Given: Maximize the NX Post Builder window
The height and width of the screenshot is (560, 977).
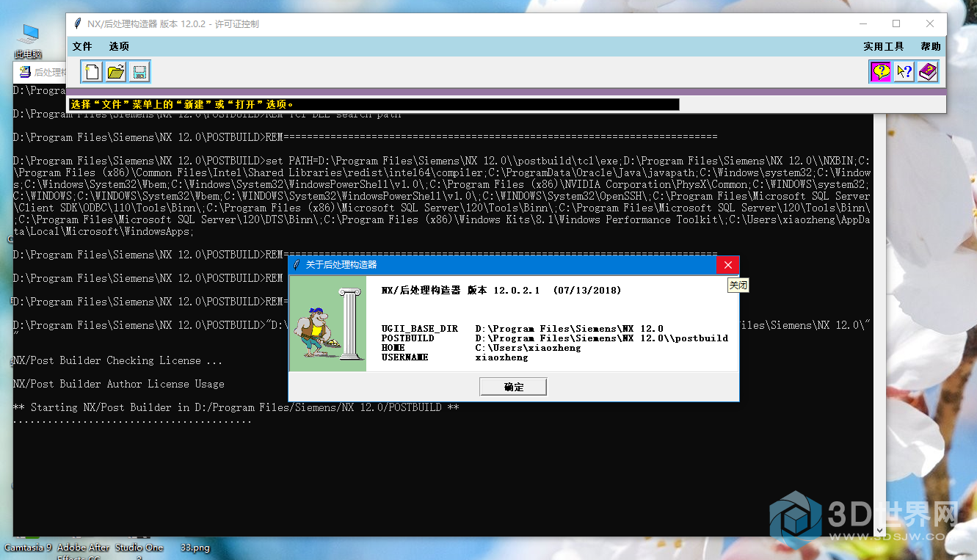Looking at the screenshot, I should (896, 23).
